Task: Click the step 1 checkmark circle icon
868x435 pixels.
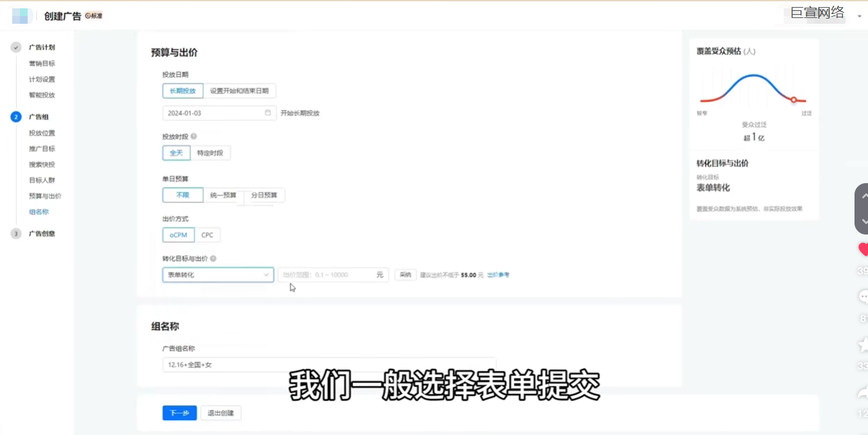Action: coord(16,48)
